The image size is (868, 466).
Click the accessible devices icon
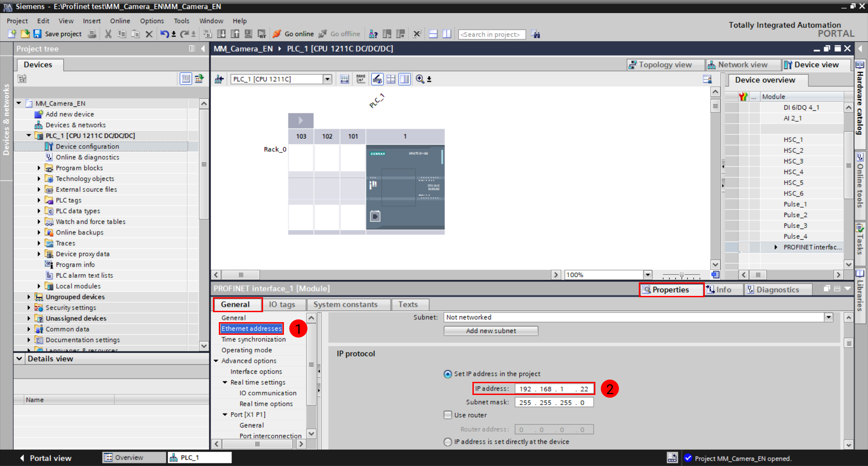(x=373, y=34)
